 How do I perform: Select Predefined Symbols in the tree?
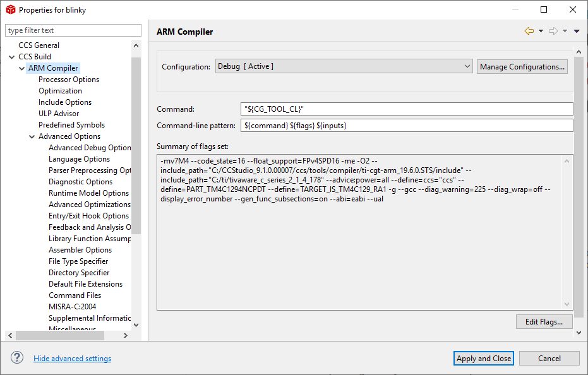click(71, 125)
